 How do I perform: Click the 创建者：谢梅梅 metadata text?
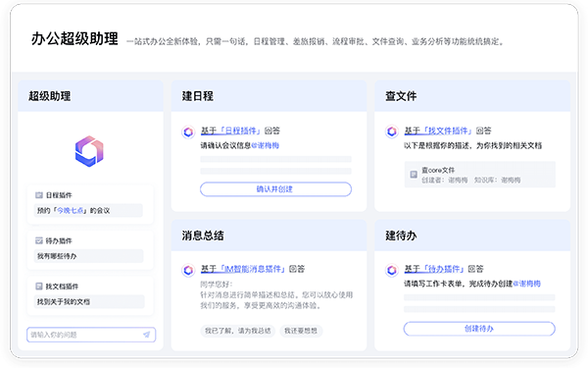[x=444, y=181]
